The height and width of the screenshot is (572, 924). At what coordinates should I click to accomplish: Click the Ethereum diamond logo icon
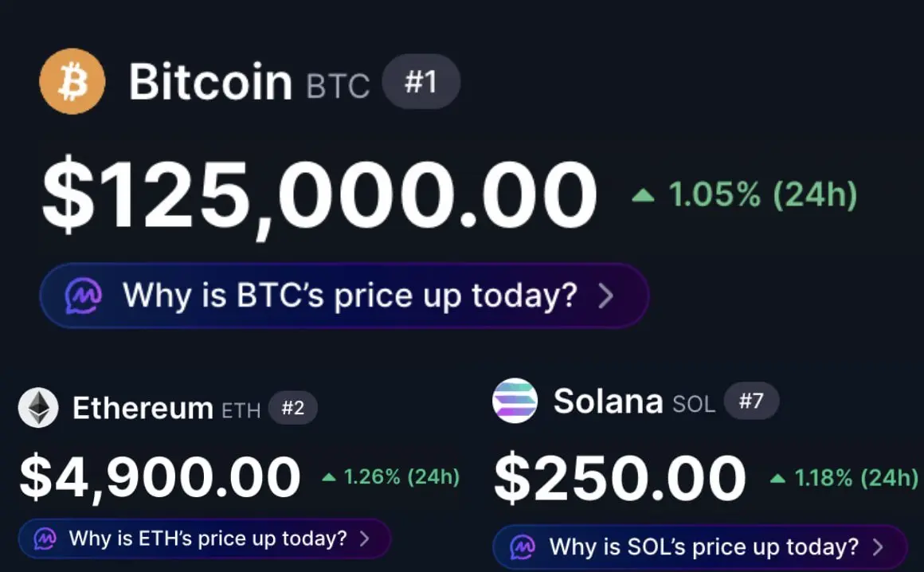pos(38,408)
